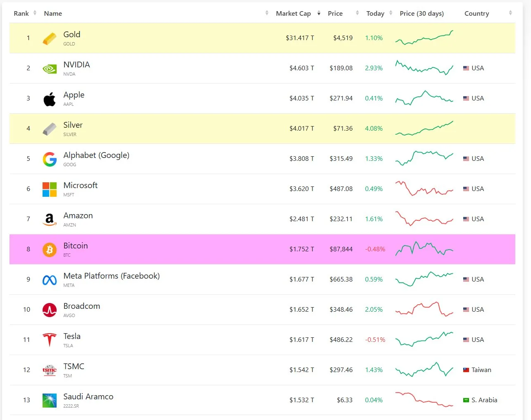Click the USA flag in NVIDIA row
The width and height of the screenshot is (531, 420).
point(466,68)
